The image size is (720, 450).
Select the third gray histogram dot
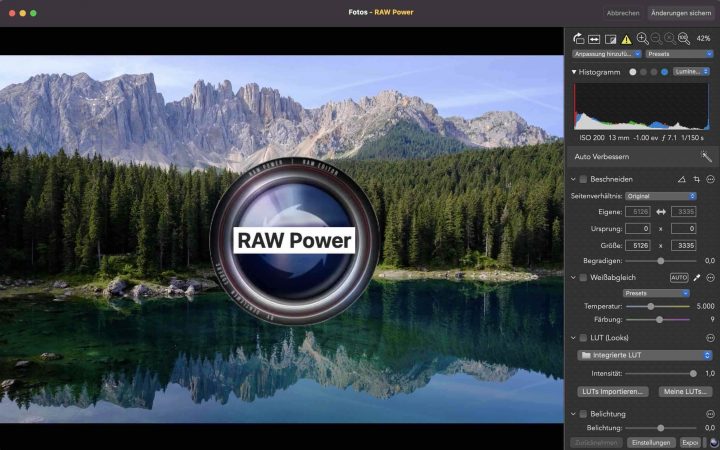tap(654, 72)
